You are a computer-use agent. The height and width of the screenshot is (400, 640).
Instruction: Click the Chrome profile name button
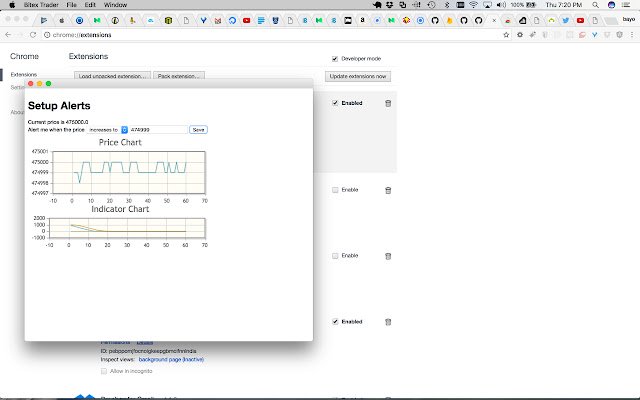click(629, 19)
